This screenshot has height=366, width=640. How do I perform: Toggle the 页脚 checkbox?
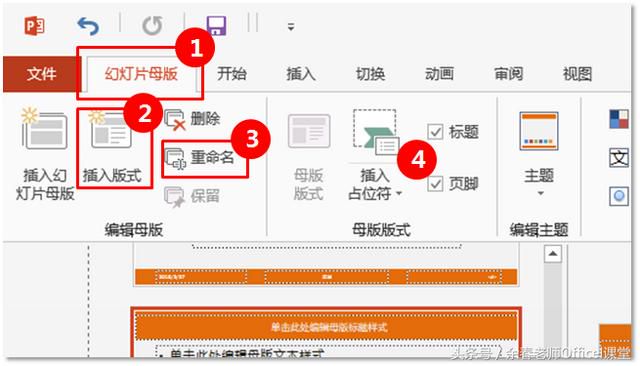(x=435, y=184)
